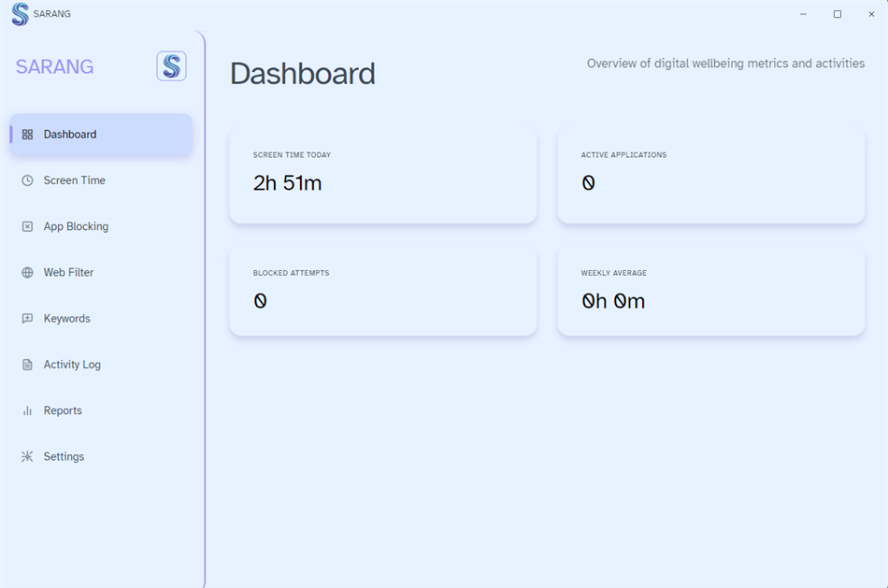Click the Web Filter globe icon
The height and width of the screenshot is (588, 888).
(x=27, y=272)
